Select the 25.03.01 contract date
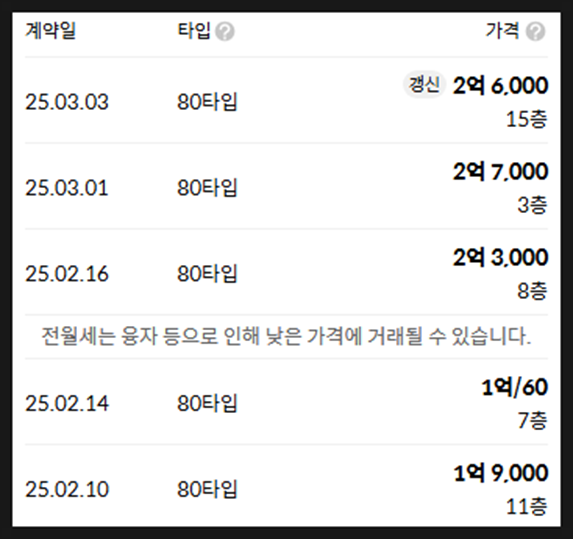Viewport: 573px width, 539px height. click(67, 188)
